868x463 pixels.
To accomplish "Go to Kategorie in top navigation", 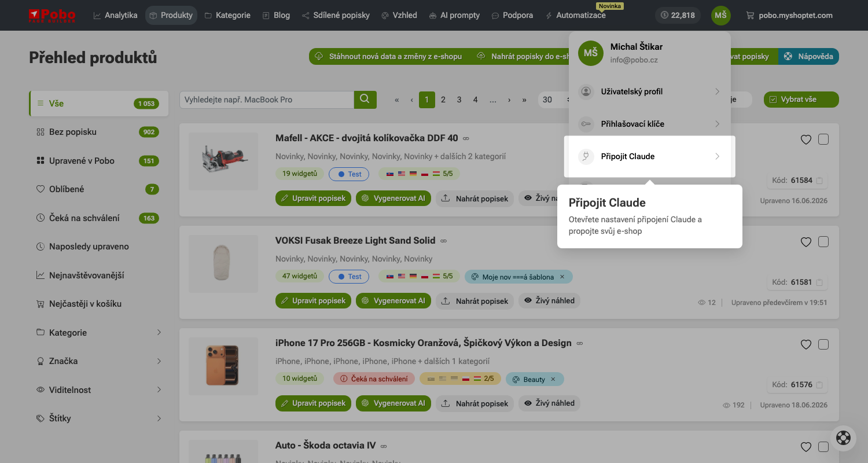I will coord(227,15).
